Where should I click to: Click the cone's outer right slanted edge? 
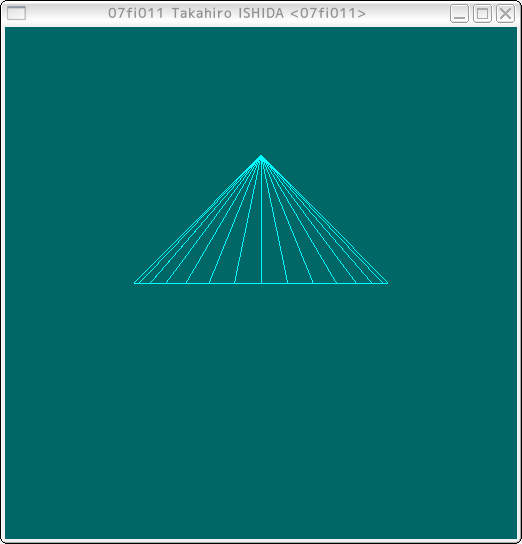[x=325, y=220]
